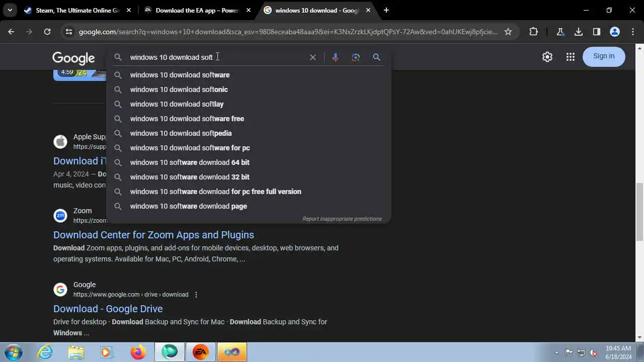Open a new browser tab
The width and height of the screenshot is (644, 362).
click(386, 10)
